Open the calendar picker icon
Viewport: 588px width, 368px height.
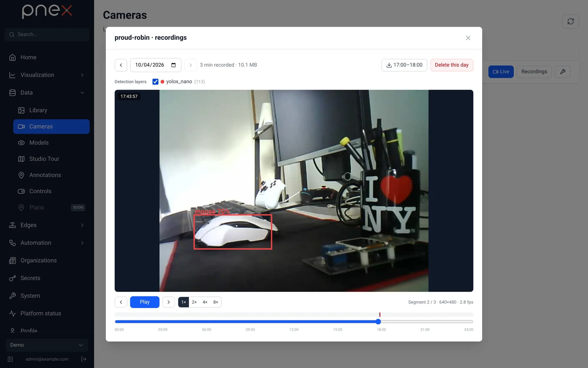tap(173, 65)
